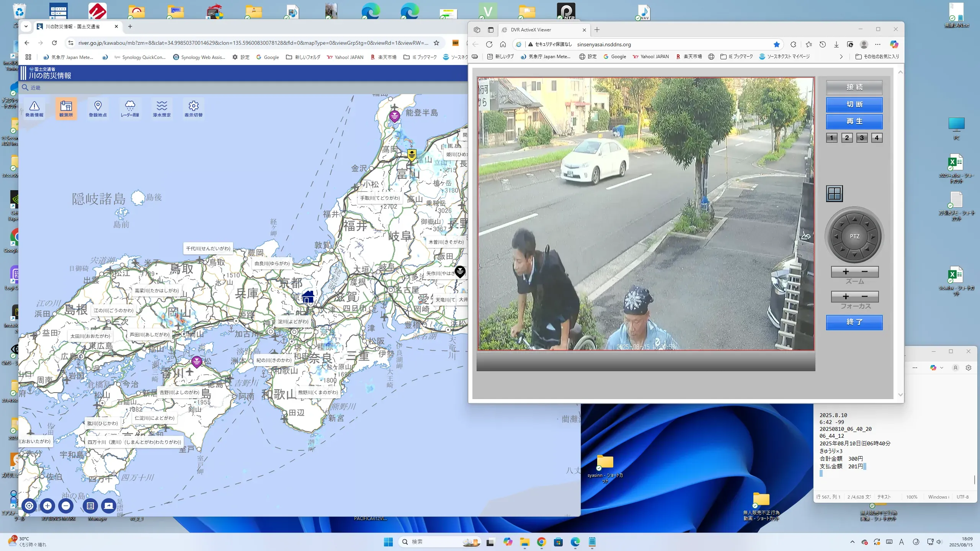Viewport: 980px width, 551px height.
Task: Select camera channel 3 button
Action: 862,138
